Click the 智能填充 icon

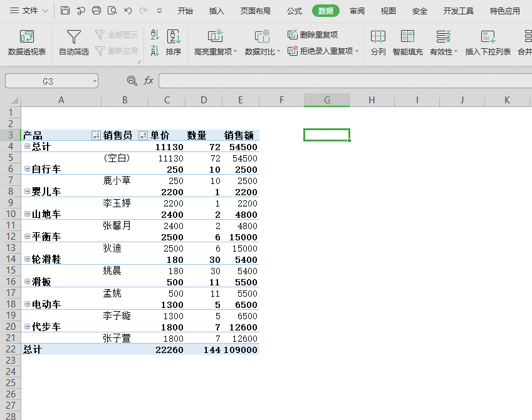[x=407, y=36]
